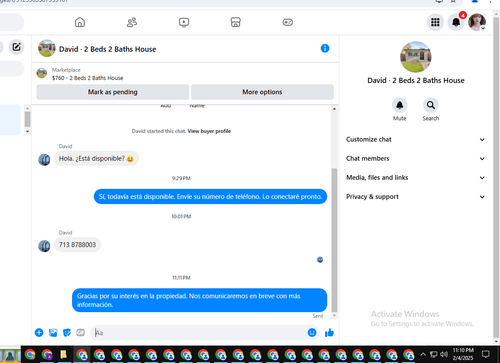This screenshot has width=500, height=363.
Task: Mute this conversation with the bell icon
Action: 399,105
